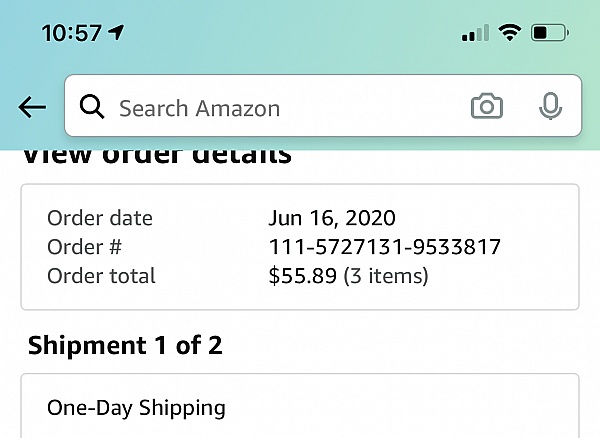The width and height of the screenshot is (600, 438).
Task: Tap the back arrow
Action: click(32, 107)
